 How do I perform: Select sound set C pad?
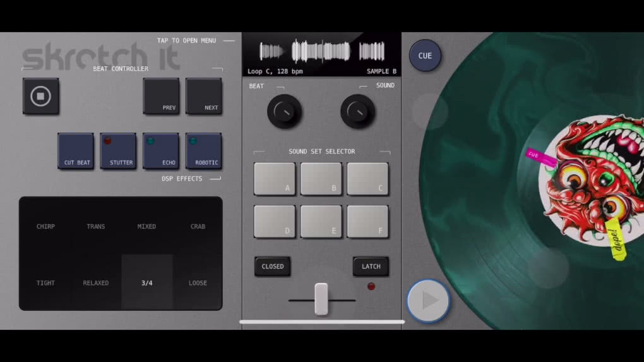367,179
